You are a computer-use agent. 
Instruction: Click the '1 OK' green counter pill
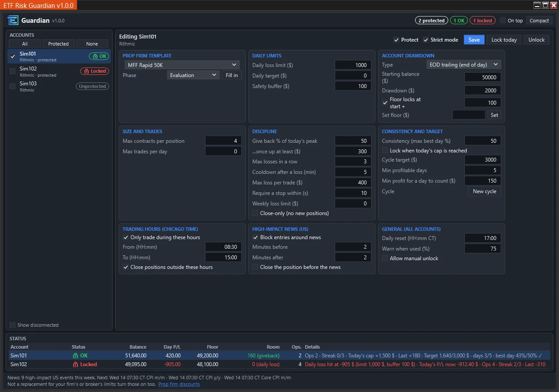459,21
